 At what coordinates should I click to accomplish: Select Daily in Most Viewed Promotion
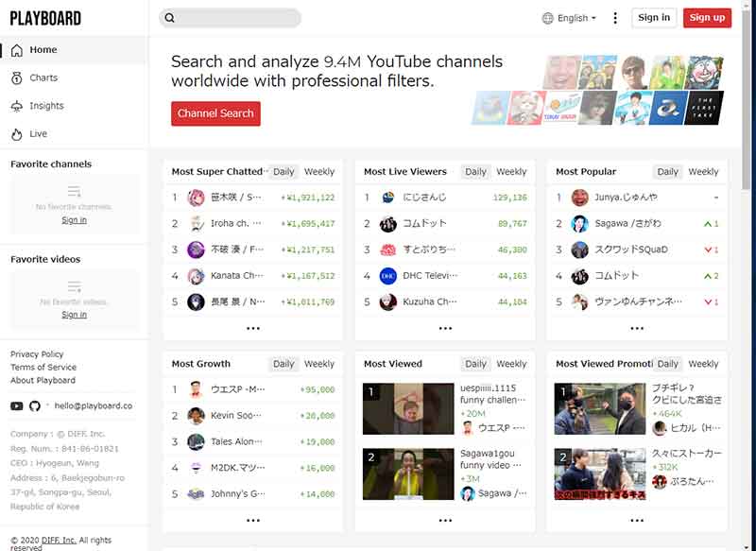[x=667, y=364]
